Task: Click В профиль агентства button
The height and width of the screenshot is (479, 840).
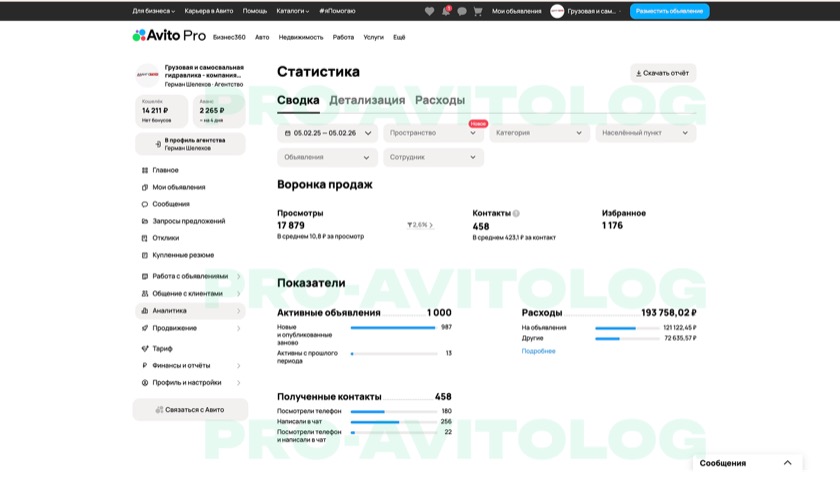Action: 190,144
